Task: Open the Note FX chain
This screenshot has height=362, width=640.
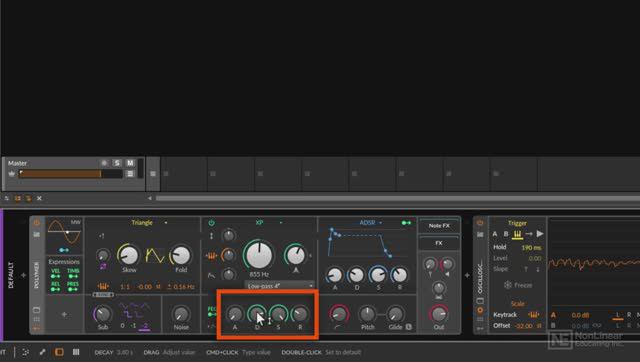Action: (439, 226)
